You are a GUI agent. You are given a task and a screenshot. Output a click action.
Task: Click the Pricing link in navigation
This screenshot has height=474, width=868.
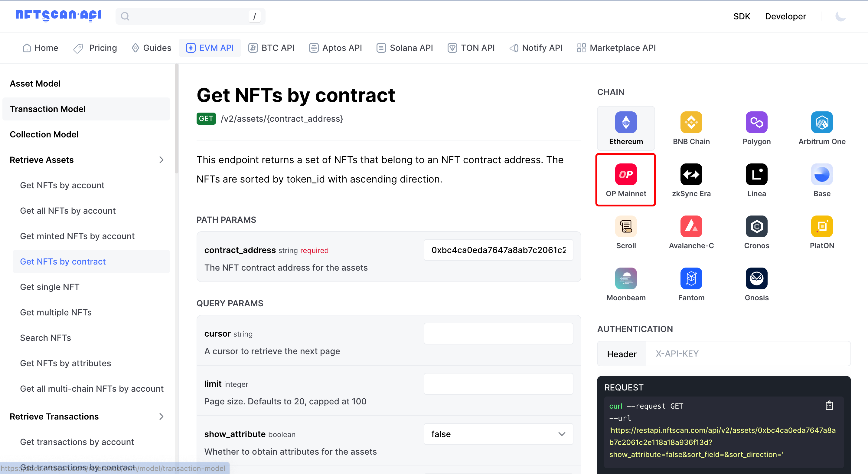click(95, 48)
